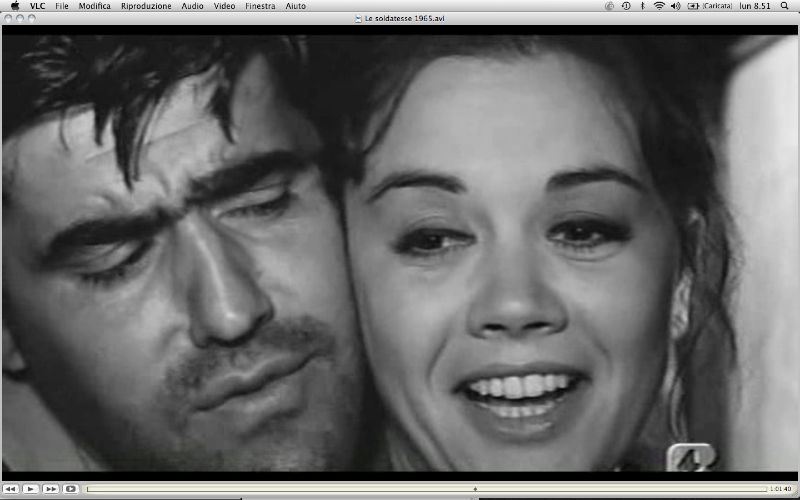Open the VLC application menu
Viewport: 800px width, 500px height.
[37, 6]
